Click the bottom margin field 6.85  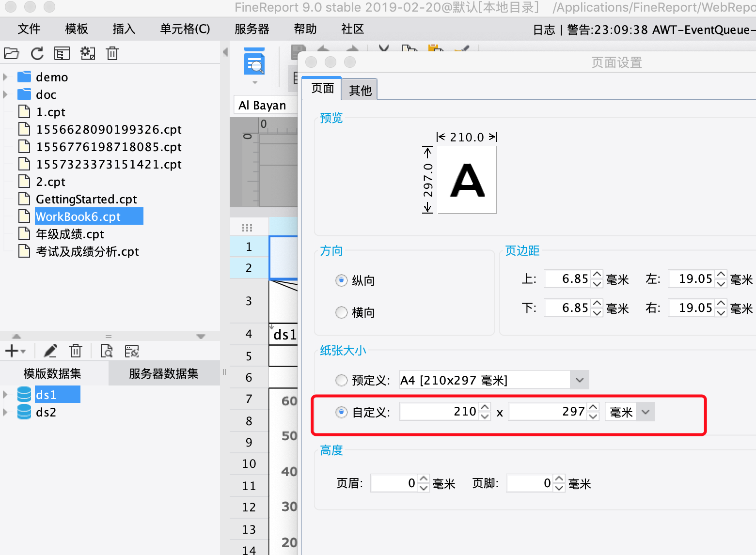pyautogui.click(x=567, y=308)
